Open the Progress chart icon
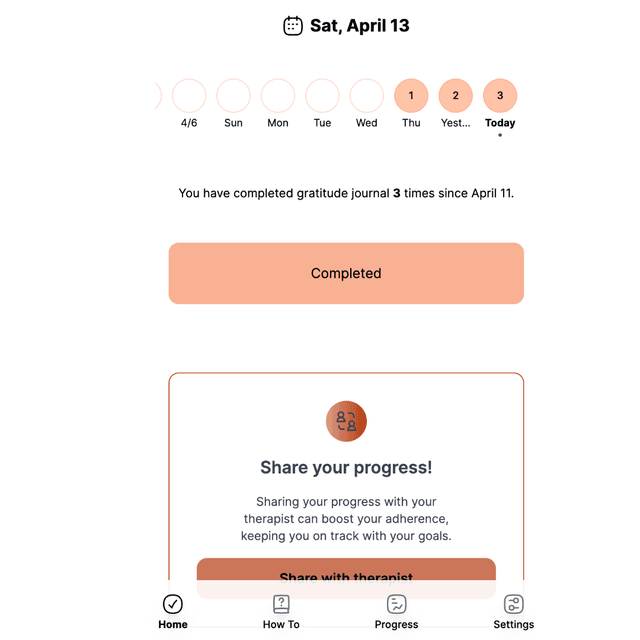 pyautogui.click(x=397, y=604)
